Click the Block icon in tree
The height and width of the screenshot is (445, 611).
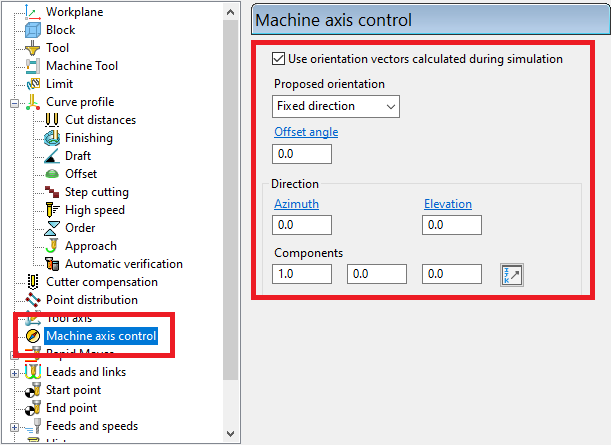click(x=32, y=30)
